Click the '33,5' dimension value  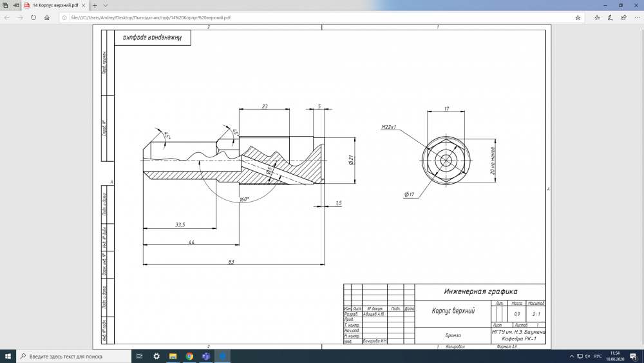(x=180, y=225)
